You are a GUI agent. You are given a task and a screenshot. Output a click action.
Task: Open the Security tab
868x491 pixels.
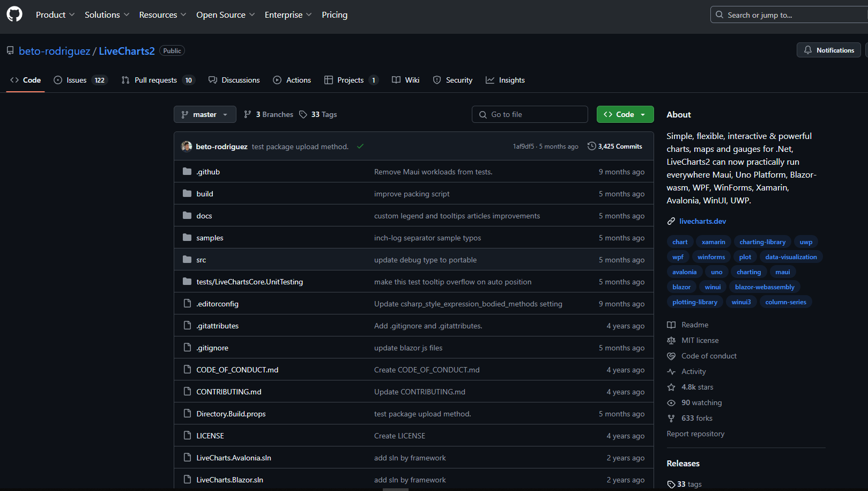click(x=453, y=80)
